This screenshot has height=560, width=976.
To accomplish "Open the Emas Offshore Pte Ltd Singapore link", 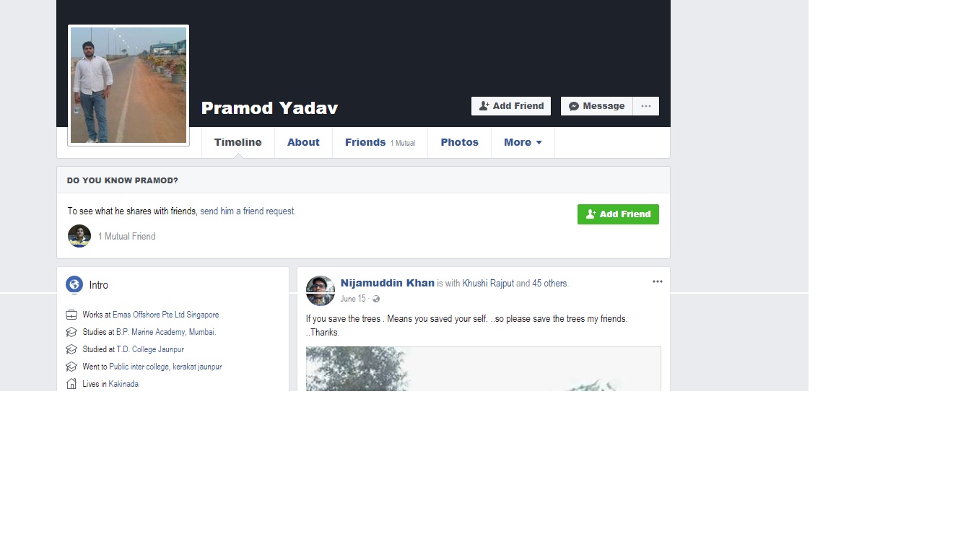I will [x=165, y=315].
